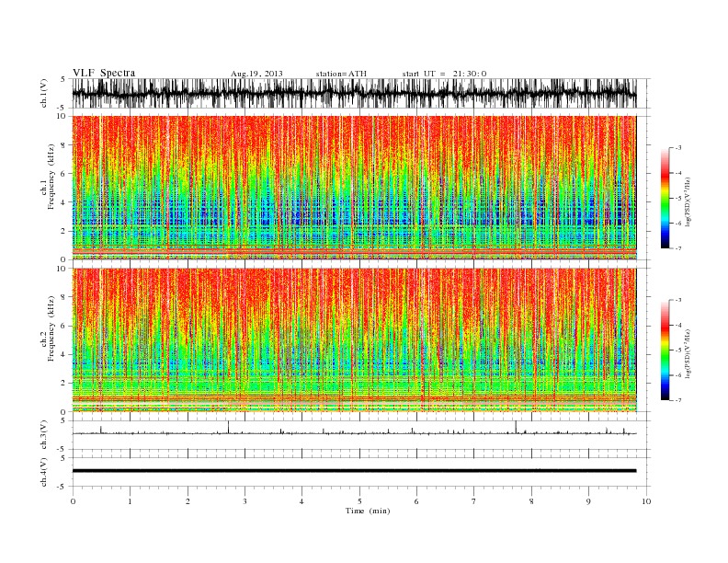
Task: Click the thick black ch.4 voltage trace
Action: [x=354, y=471]
